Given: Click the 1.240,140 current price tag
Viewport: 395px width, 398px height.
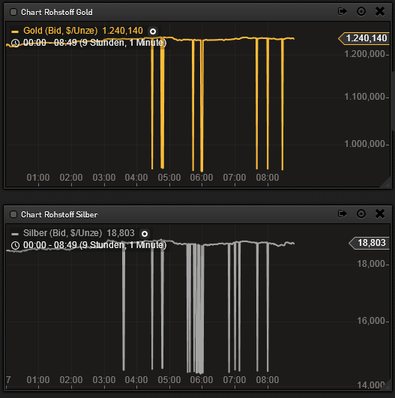Looking at the screenshot, I should (x=364, y=38).
